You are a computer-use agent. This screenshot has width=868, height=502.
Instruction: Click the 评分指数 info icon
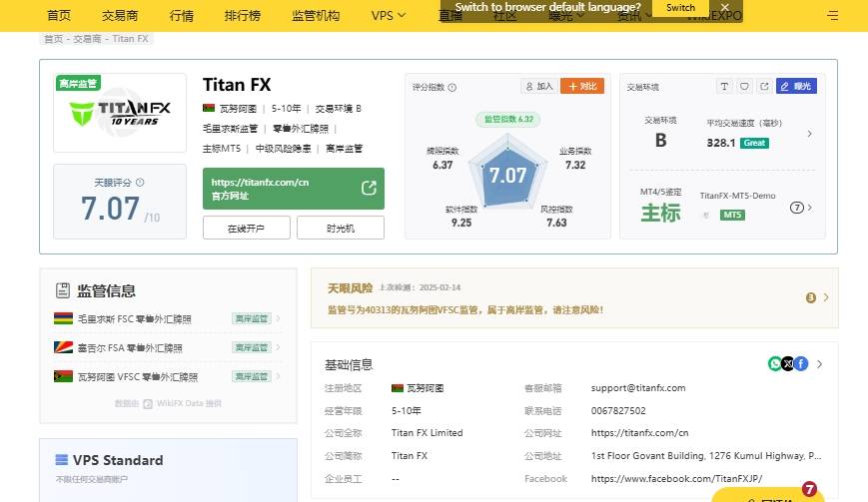[x=452, y=88]
